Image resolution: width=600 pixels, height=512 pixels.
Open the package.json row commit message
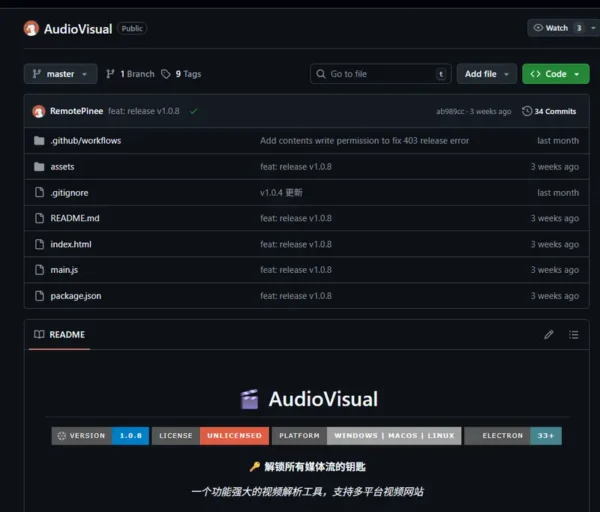[296, 296]
